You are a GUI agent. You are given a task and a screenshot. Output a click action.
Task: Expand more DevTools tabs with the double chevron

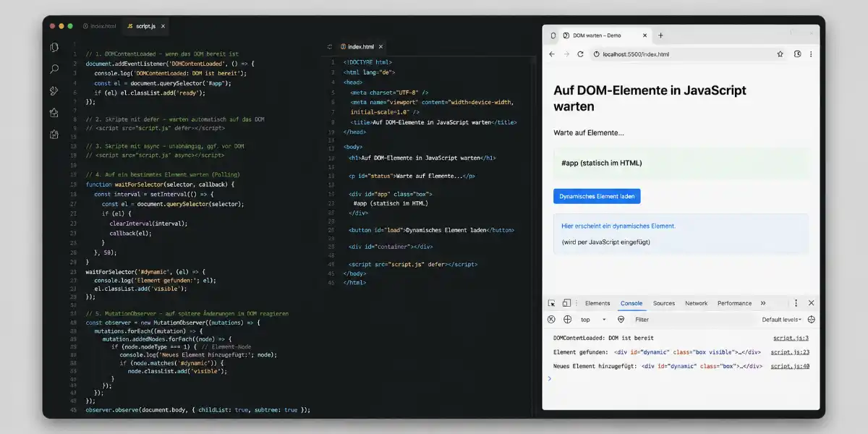pyautogui.click(x=763, y=303)
